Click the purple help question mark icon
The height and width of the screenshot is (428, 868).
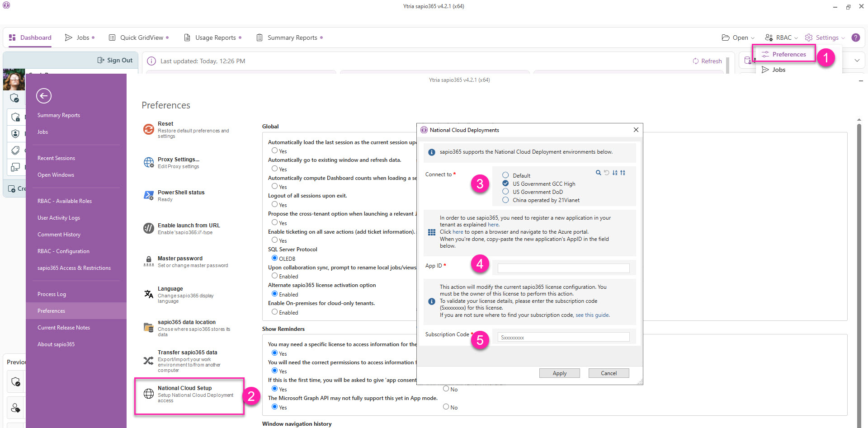click(x=856, y=38)
